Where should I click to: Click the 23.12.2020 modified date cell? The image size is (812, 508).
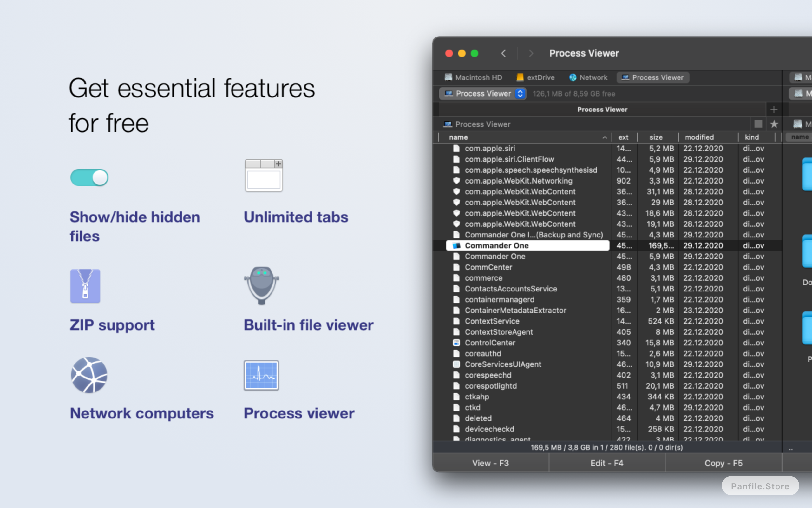click(703, 311)
